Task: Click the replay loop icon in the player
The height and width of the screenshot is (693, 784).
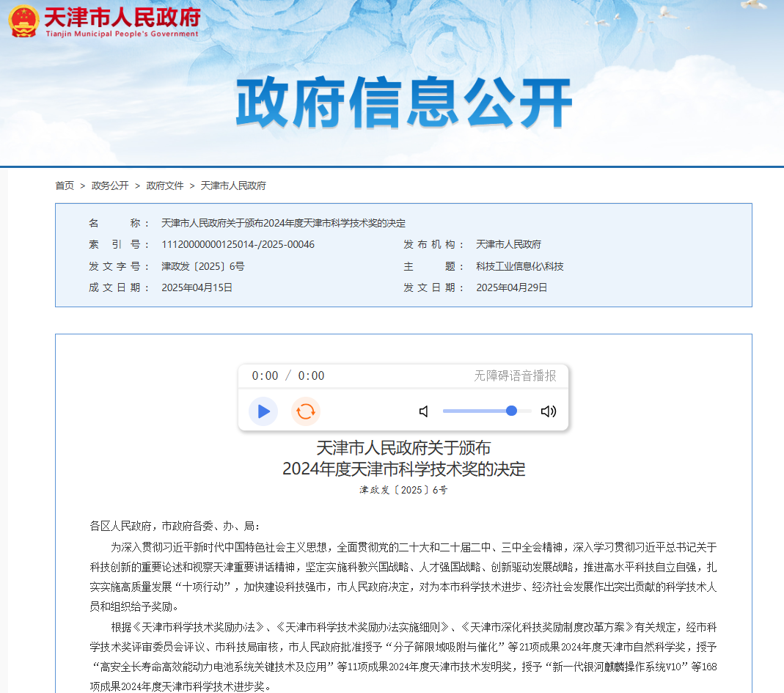Action: (x=306, y=411)
